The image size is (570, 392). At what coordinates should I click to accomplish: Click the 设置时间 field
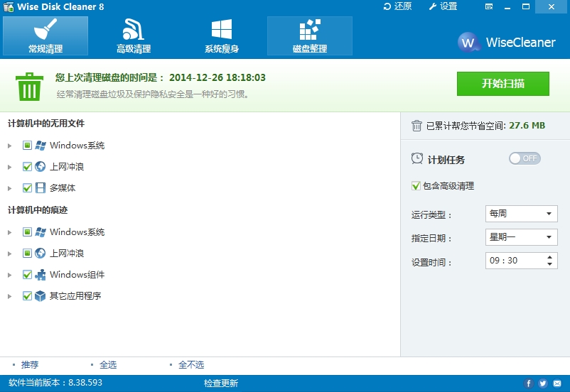coord(521,261)
